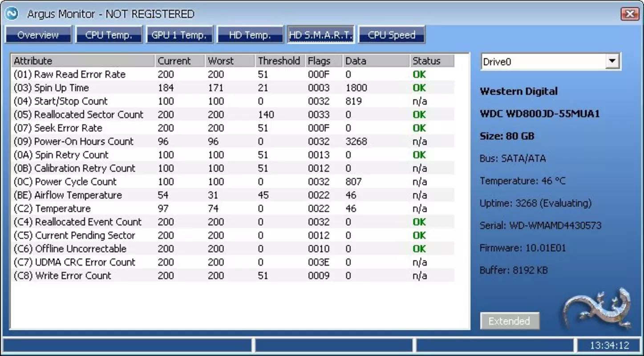Screen dimensions: 644x356
Task: Click the Bus: SATA/ATA label
Action: click(x=513, y=158)
